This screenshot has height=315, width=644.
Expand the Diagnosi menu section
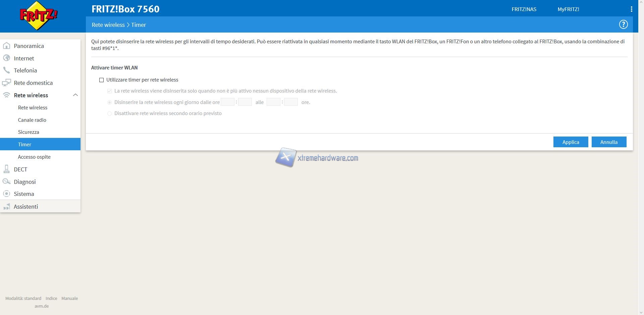(25, 182)
